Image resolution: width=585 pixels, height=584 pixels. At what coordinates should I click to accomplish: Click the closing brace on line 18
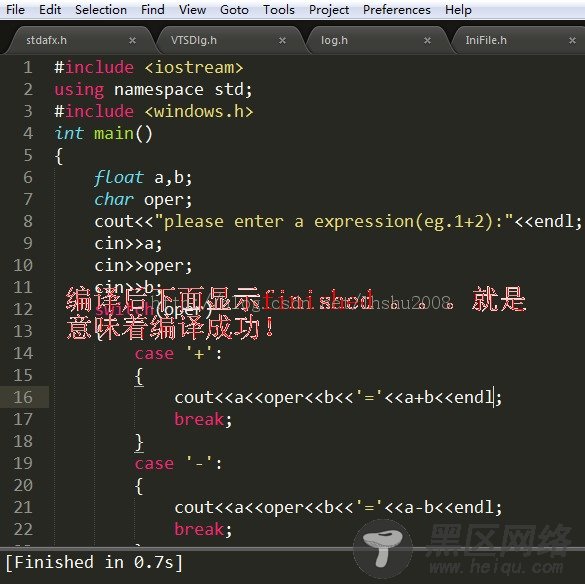(x=139, y=442)
